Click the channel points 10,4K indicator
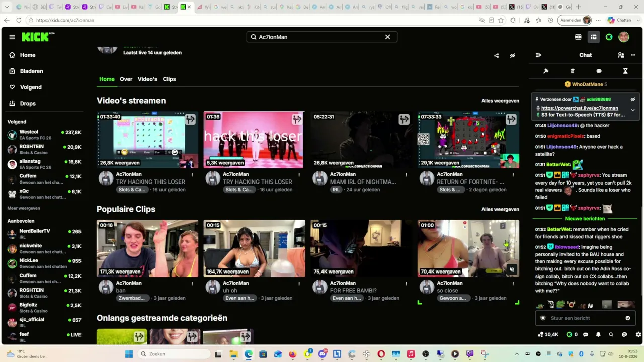Image resolution: width=644 pixels, height=362 pixels. (x=548, y=334)
